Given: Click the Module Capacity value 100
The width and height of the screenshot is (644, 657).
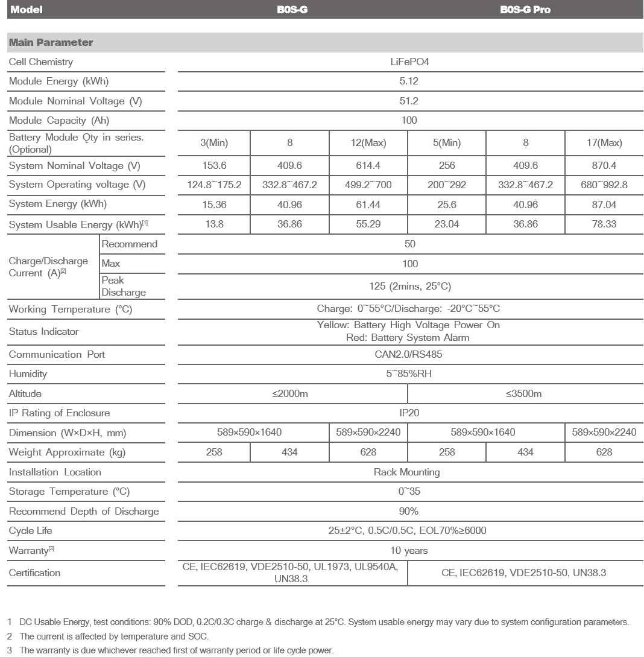Looking at the screenshot, I should (x=409, y=121).
